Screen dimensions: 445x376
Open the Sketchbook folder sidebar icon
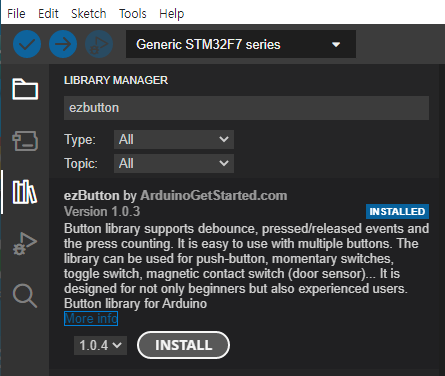coord(25,89)
